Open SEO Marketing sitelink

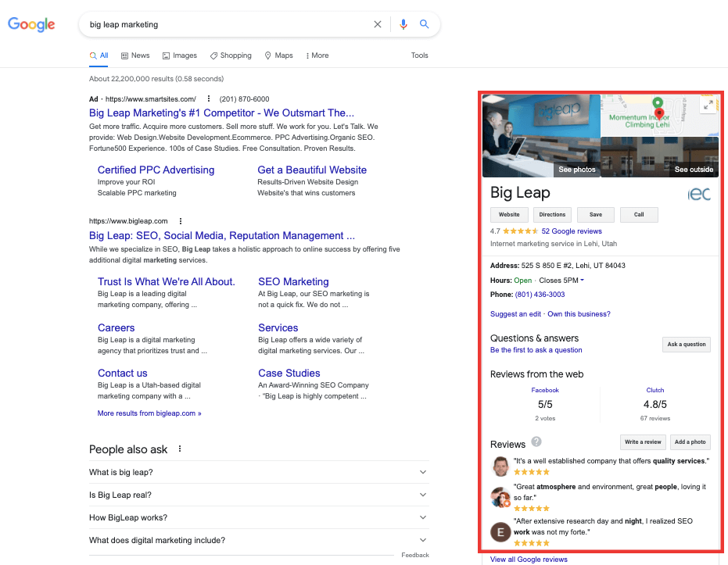293,281
